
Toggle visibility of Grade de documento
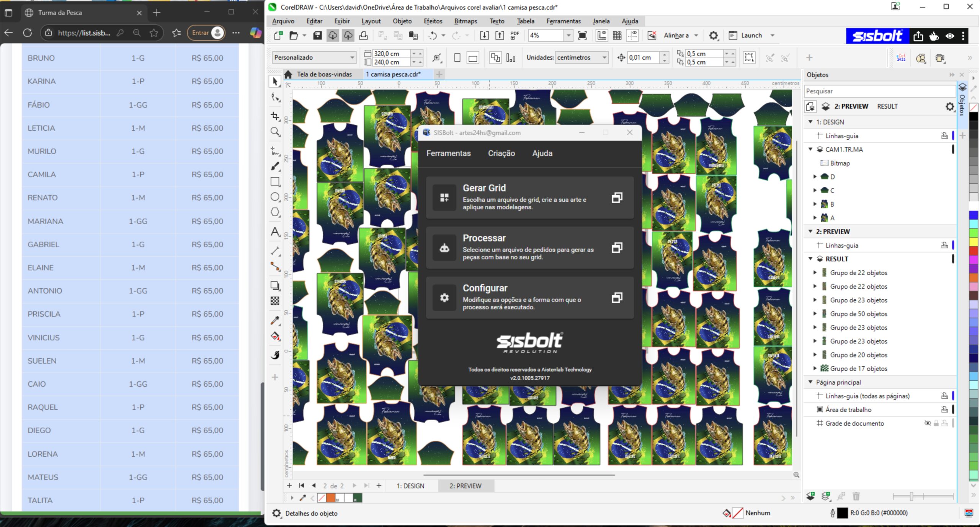928,423
